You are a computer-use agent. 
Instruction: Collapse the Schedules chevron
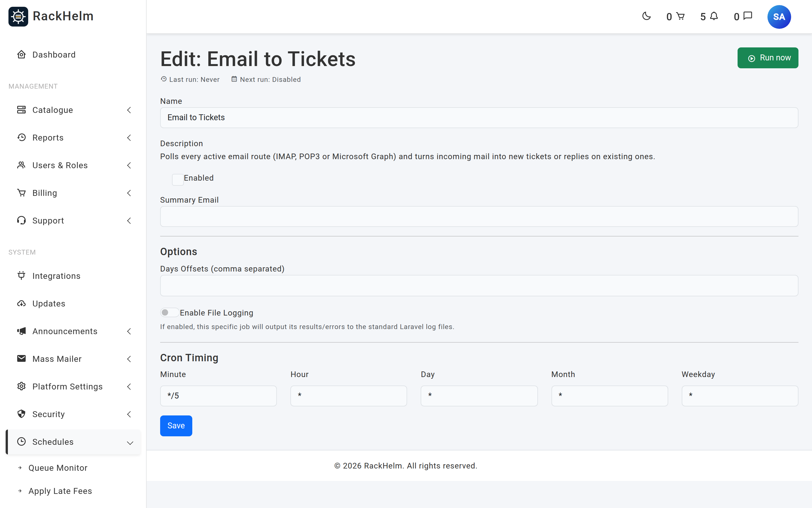click(130, 443)
